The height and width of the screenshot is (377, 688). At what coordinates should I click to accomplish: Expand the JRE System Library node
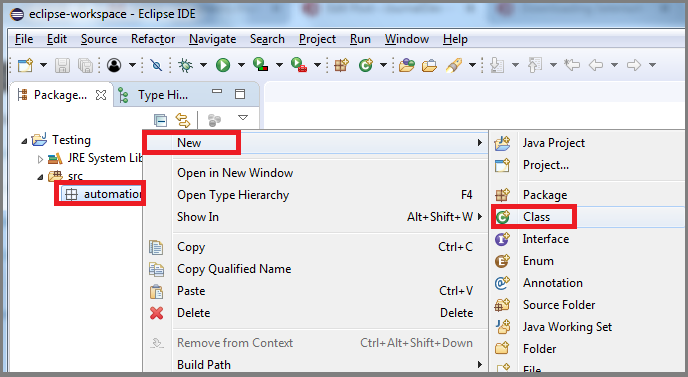click(40, 159)
